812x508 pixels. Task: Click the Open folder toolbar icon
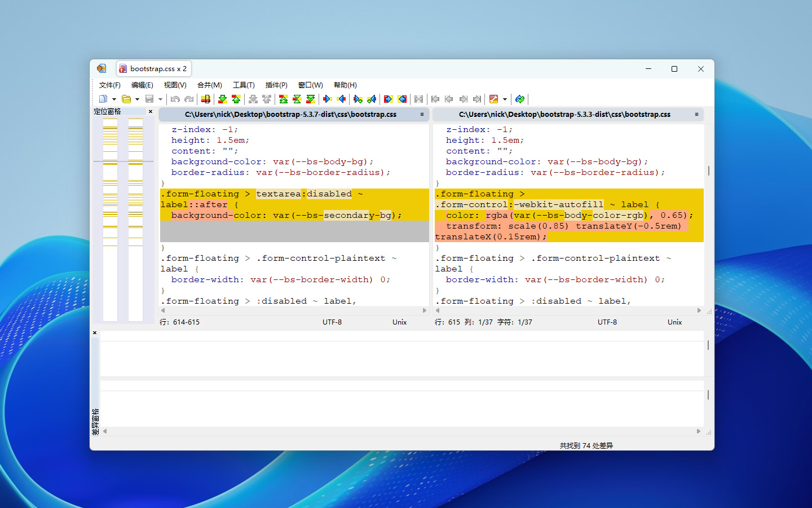pyautogui.click(x=126, y=99)
